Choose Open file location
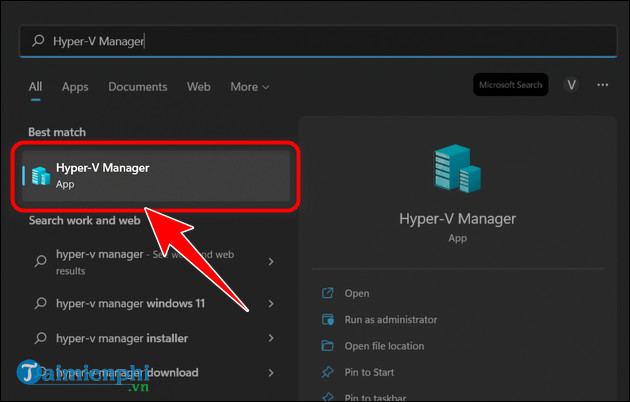This screenshot has width=630, height=402. (x=384, y=346)
